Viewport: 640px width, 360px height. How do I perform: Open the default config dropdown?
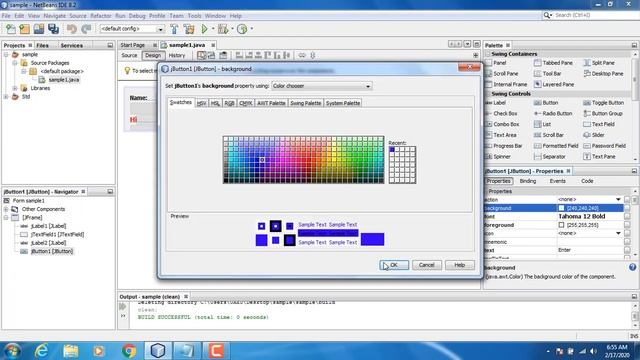(x=160, y=29)
